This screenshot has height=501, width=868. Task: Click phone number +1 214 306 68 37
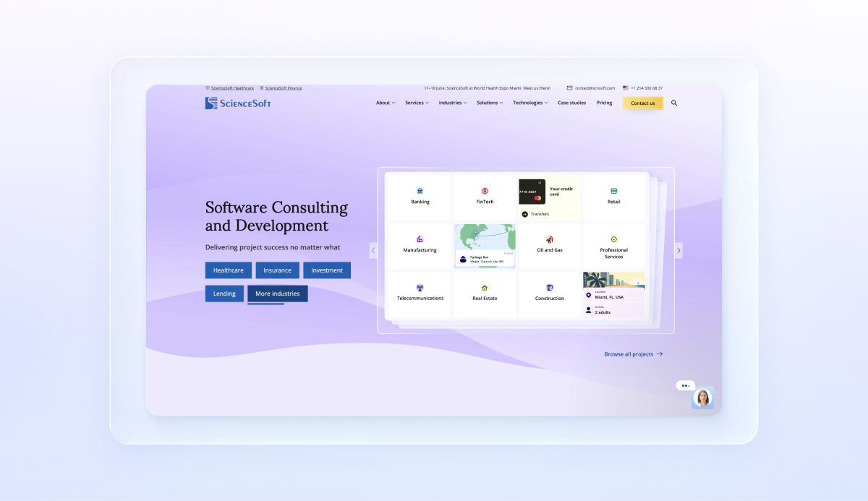647,88
